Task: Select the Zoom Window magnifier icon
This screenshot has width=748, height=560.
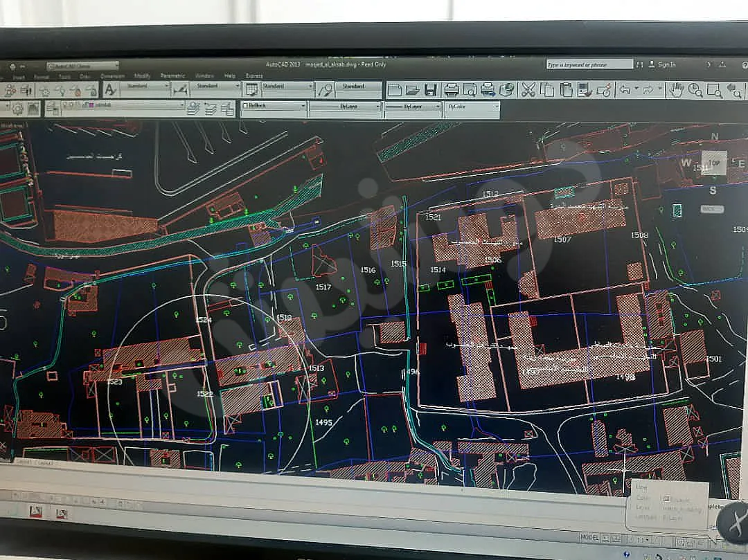Action: coord(714,91)
